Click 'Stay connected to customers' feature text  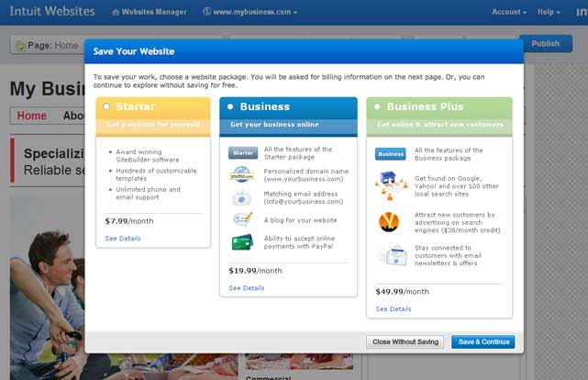point(448,255)
